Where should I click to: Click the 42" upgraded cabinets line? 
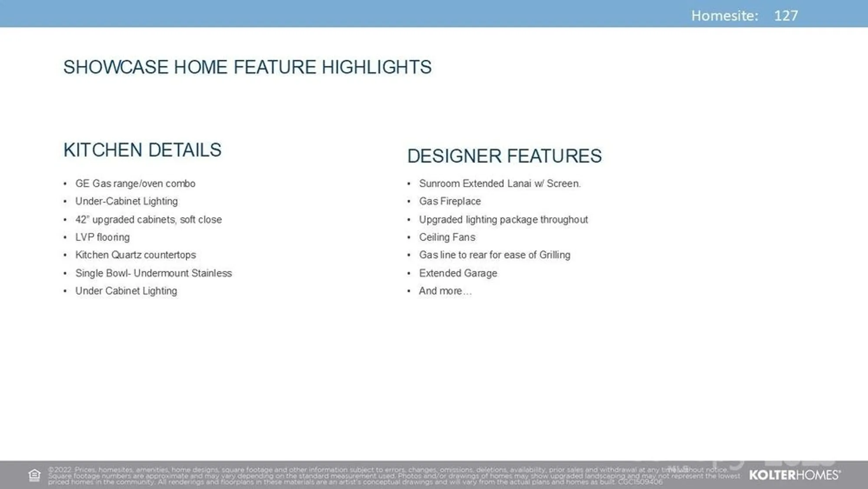148,220
